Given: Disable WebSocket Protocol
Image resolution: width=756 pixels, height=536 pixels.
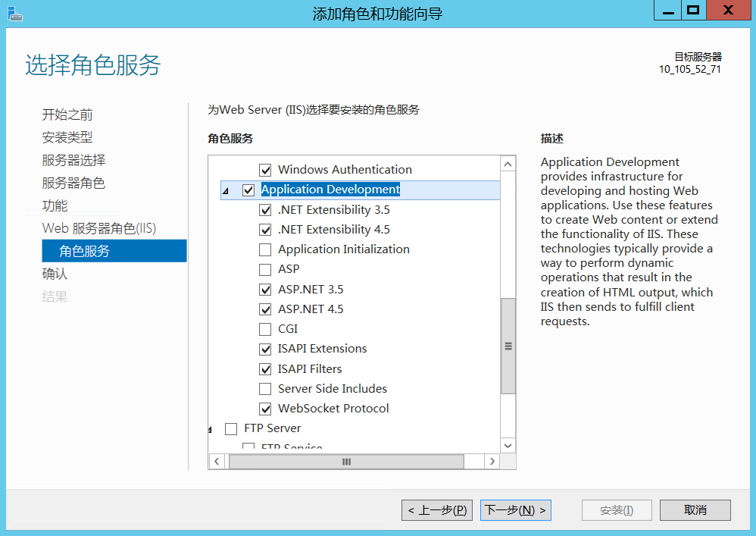Looking at the screenshot, I should [266, 408].
